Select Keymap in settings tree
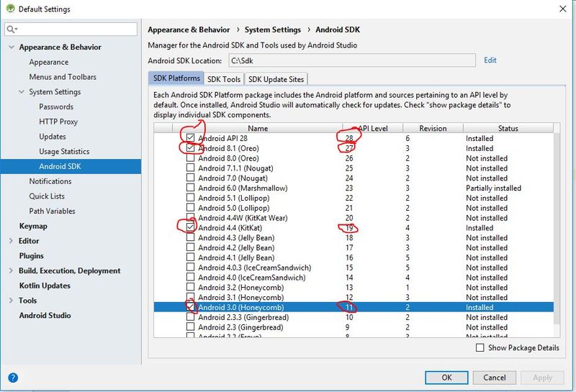 33,226
